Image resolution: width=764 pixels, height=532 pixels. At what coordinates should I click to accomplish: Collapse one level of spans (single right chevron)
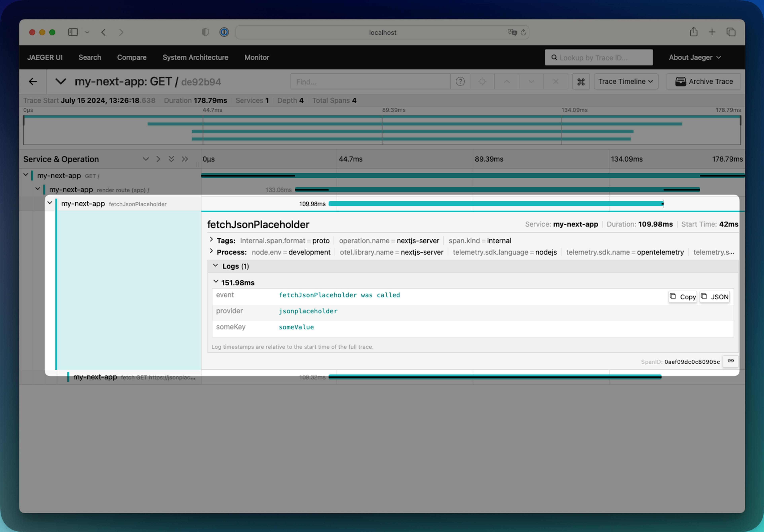(158, 159)
